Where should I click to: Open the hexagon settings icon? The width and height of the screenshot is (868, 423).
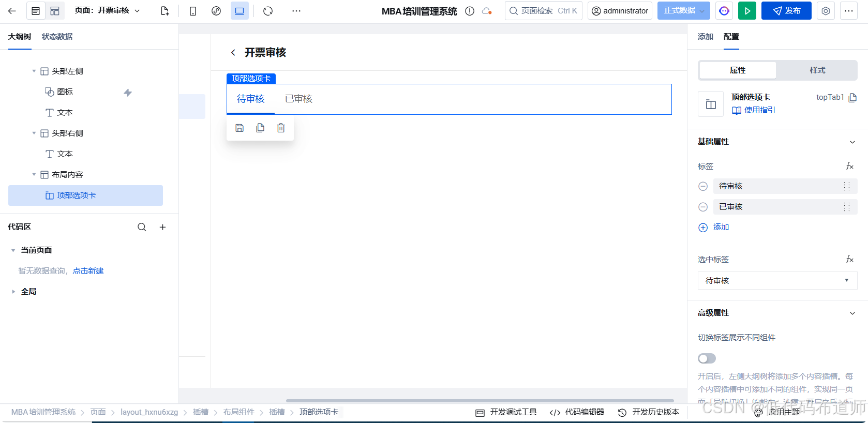click(x=826, y=11)
